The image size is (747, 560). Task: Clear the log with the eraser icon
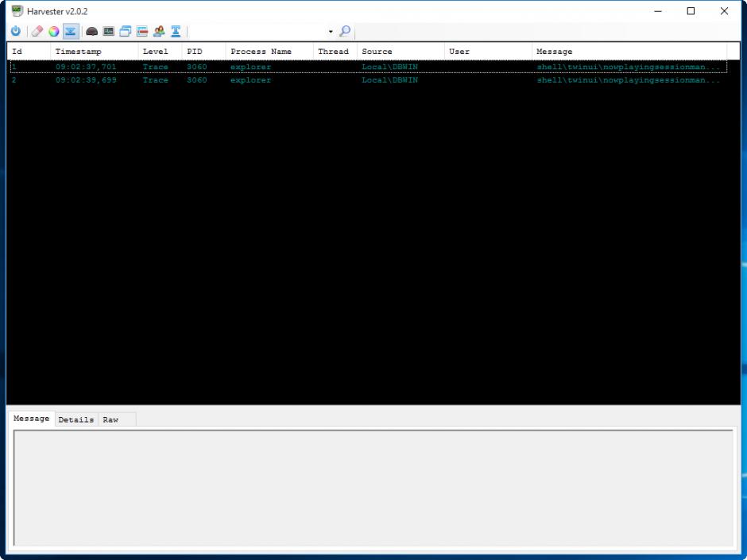(x=37, y=32)
